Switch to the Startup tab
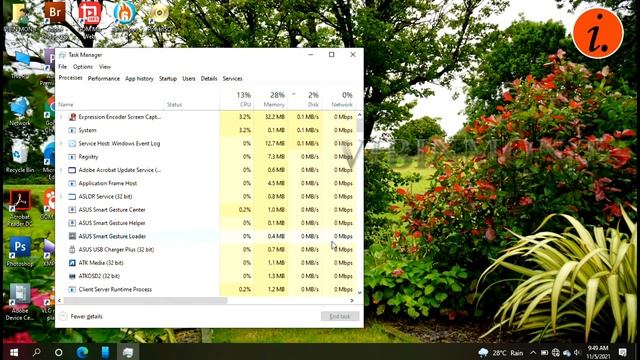 point(168,78)
